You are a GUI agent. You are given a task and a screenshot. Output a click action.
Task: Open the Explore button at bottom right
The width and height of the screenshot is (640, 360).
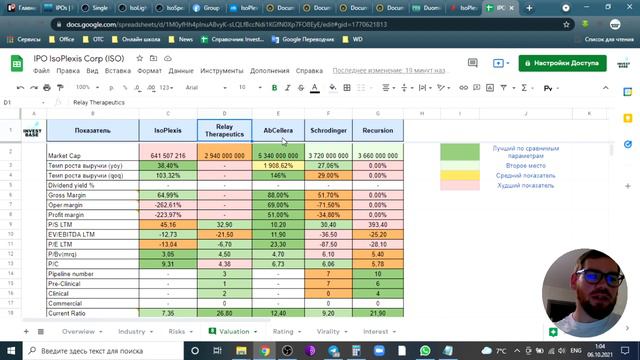[x=553, y=332]
